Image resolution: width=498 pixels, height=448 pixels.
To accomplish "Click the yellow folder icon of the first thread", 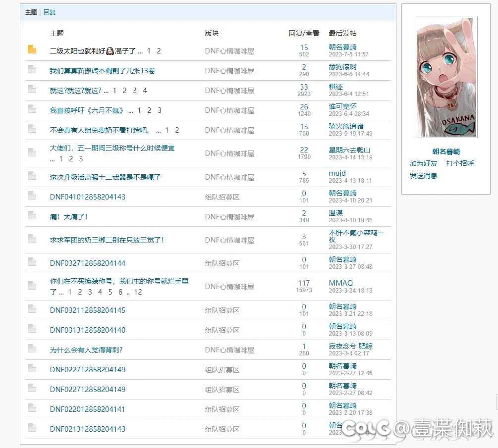I will [x=32, y=50].
